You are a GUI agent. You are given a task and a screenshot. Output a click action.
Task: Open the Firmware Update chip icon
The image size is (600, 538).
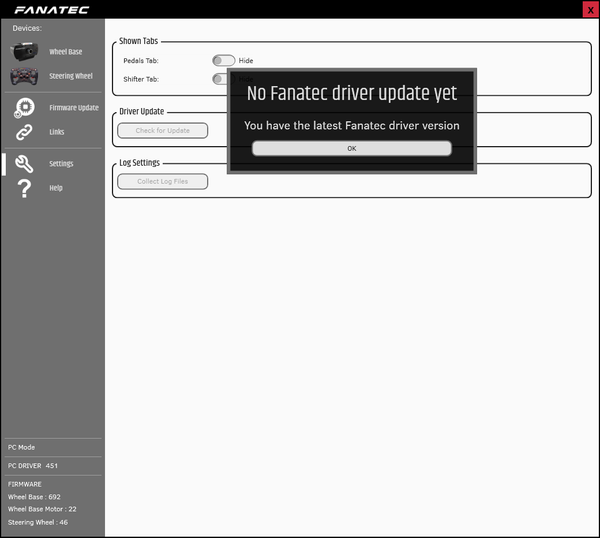pyautogui.click(x=24, y=108)
